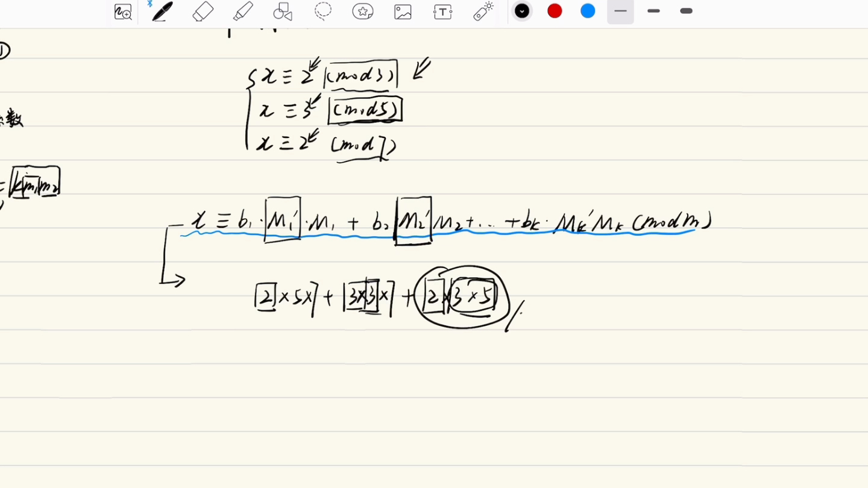The image size is (868, 488).
Task: Select the Highlighter tool
Action: [x=243, y=11]
